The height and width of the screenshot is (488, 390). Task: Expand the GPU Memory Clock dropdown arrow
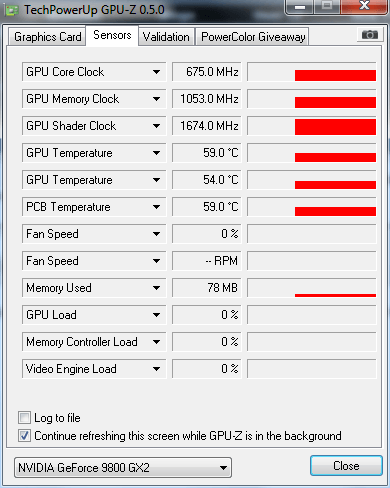pyautogui.click(x=156, y=99)
